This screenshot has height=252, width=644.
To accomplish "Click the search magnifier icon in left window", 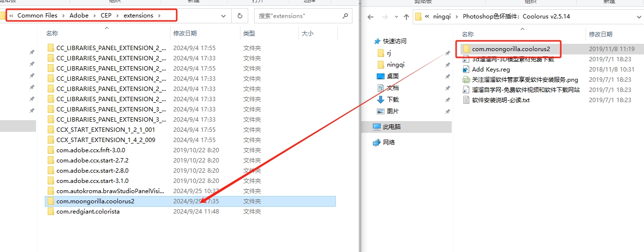I will [x=345, y=16].
